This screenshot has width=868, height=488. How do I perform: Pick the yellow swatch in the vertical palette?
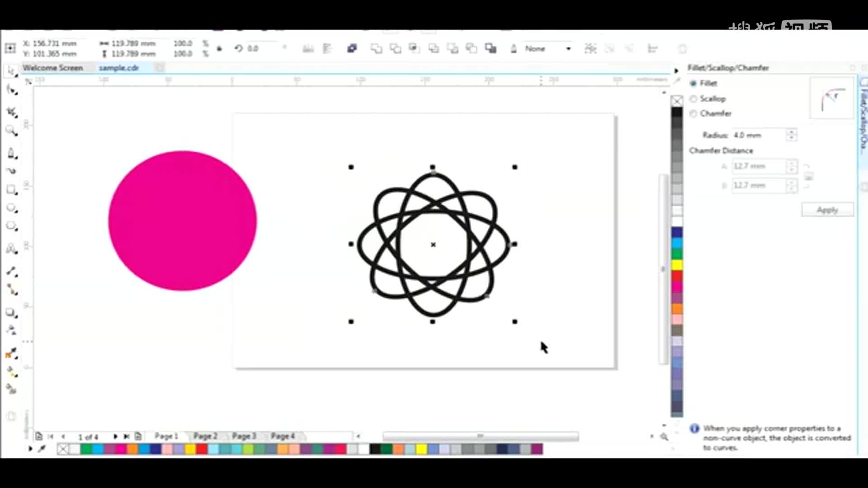pyautogui.click(x=677, y=265)
